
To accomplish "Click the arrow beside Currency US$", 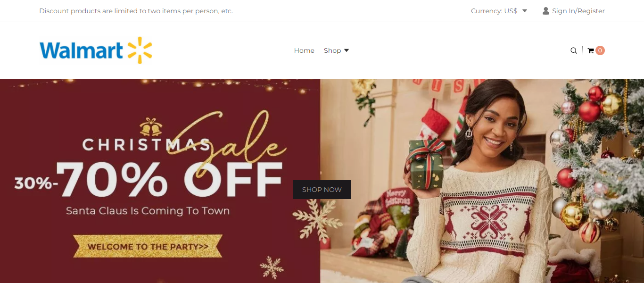I will 525,11.
